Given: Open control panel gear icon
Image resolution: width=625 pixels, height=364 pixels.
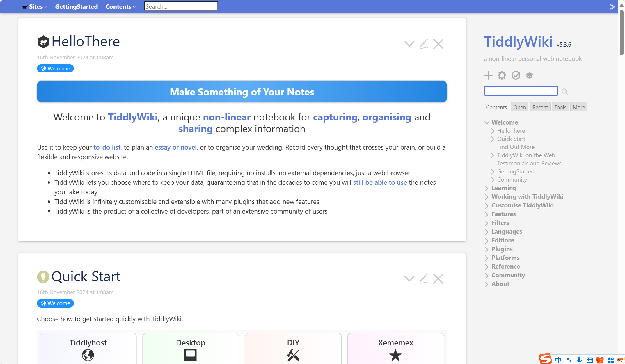Looking at the screenshot, I should tap(502, 75).
